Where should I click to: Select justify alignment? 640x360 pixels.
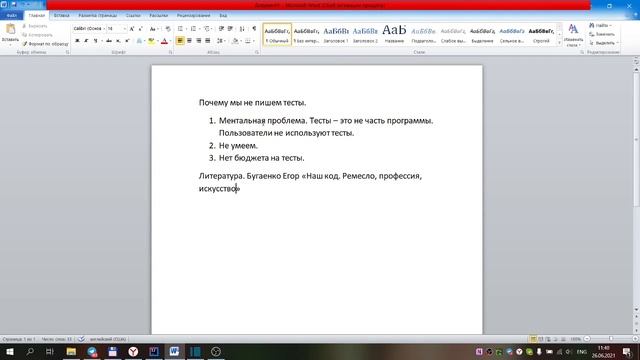pyautogui.click(x=208, y=41)
